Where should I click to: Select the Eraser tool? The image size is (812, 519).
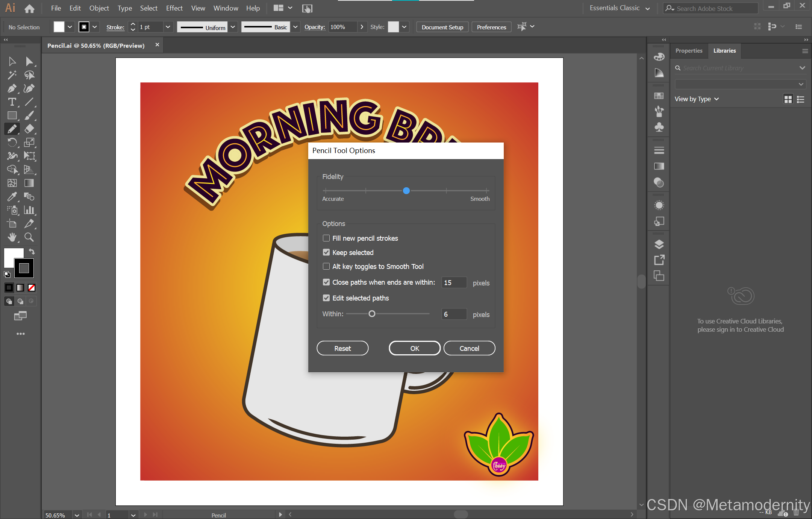coord(29,129)
